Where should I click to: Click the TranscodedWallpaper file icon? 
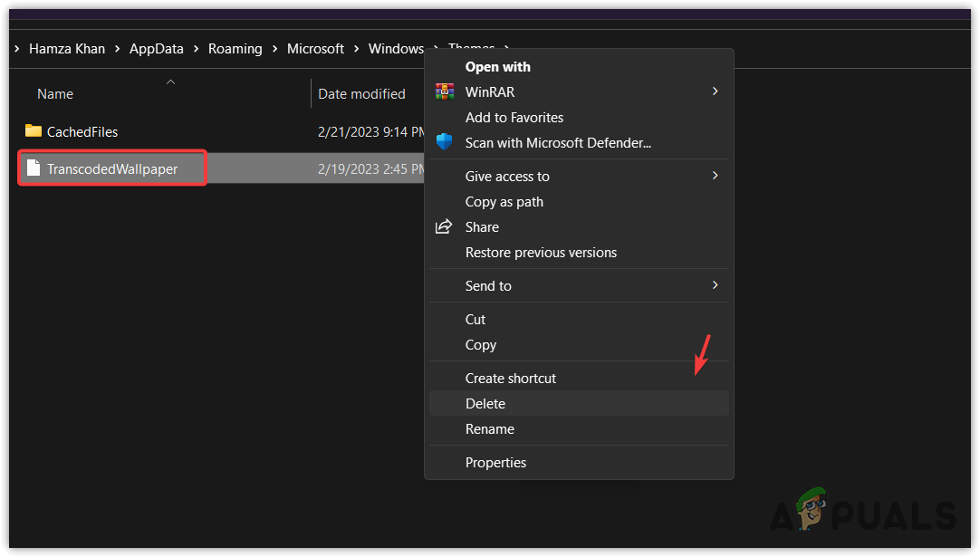tap(32, 168)
